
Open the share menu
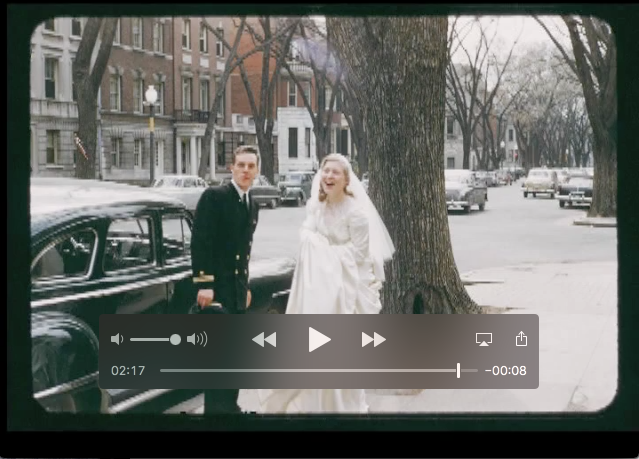pos(521,339)
